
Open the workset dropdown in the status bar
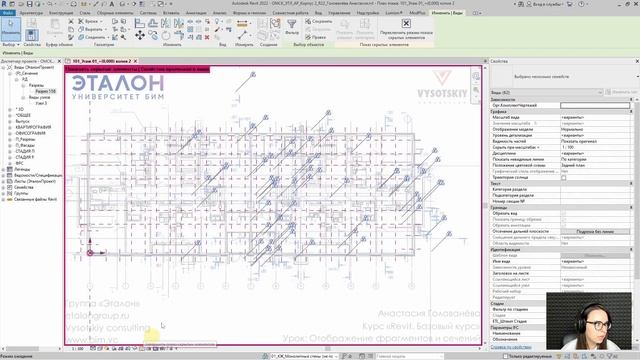point(304,356)
